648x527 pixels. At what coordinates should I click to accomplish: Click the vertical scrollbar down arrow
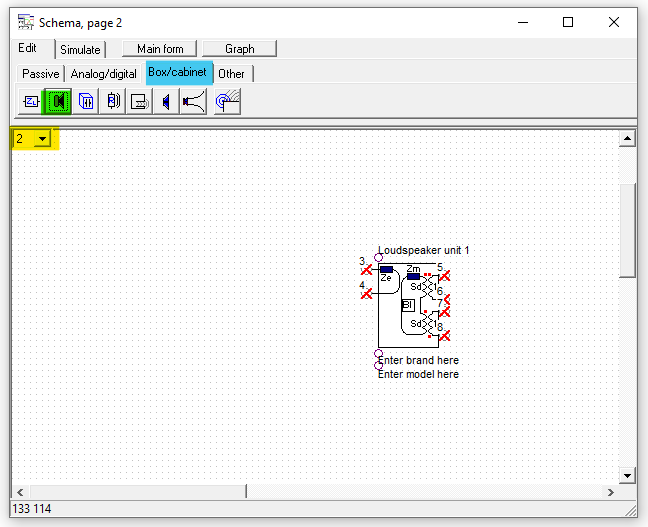[x=628, y=475]
